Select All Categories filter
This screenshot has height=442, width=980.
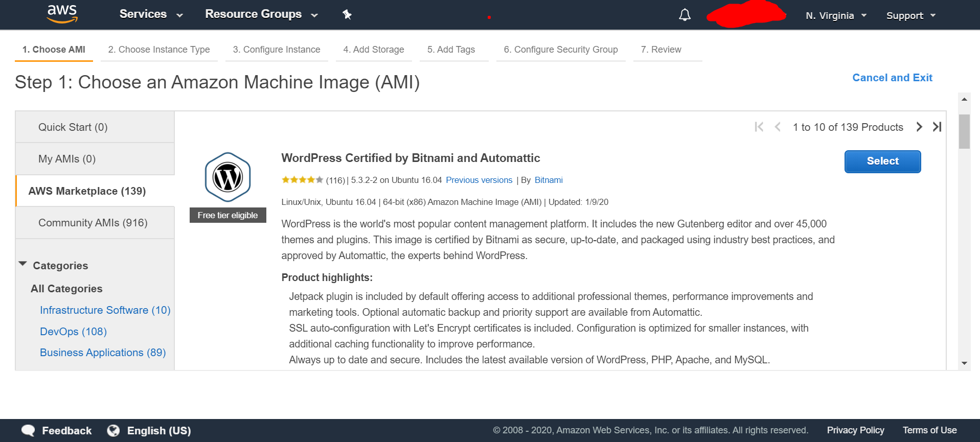click(66, 289)
